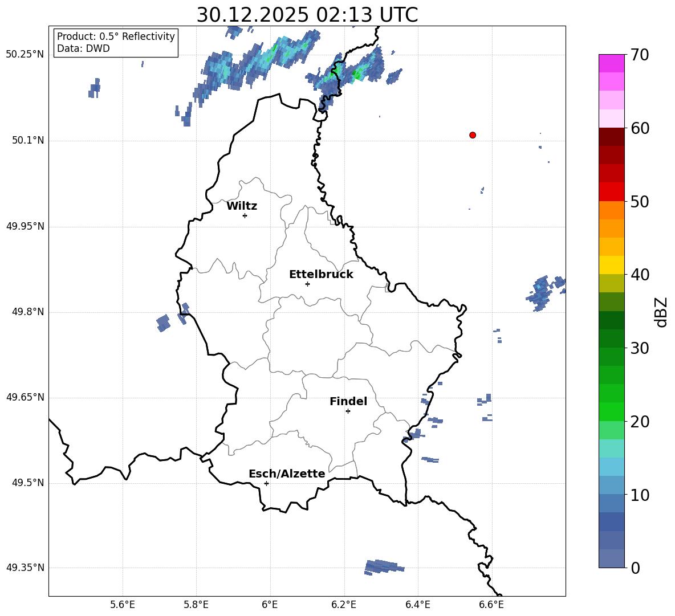This screenshot has height=616, width=675.
Task: Click the 50.1°N latitude label
Action: point(28,141)
